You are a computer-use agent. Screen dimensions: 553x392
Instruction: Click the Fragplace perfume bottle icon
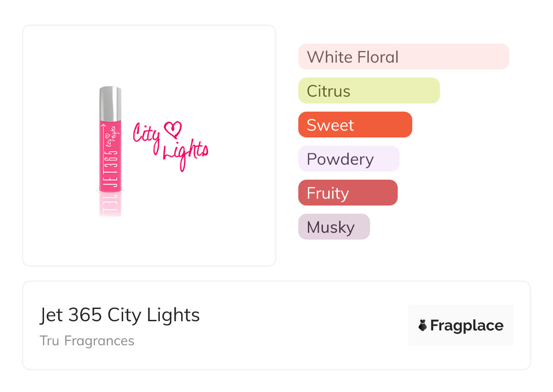pyautogui.click(x=423, y=325)
